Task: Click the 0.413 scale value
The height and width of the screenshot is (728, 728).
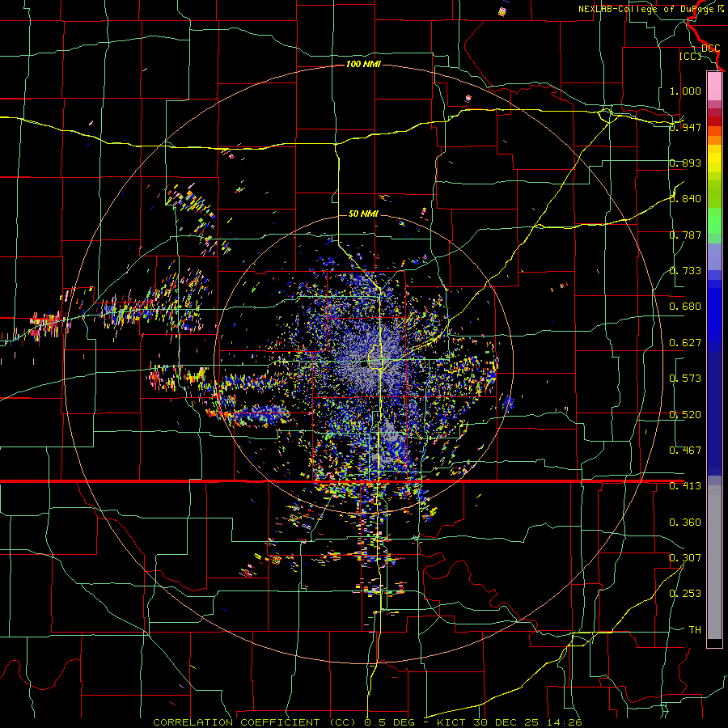Action: point(685,485)
